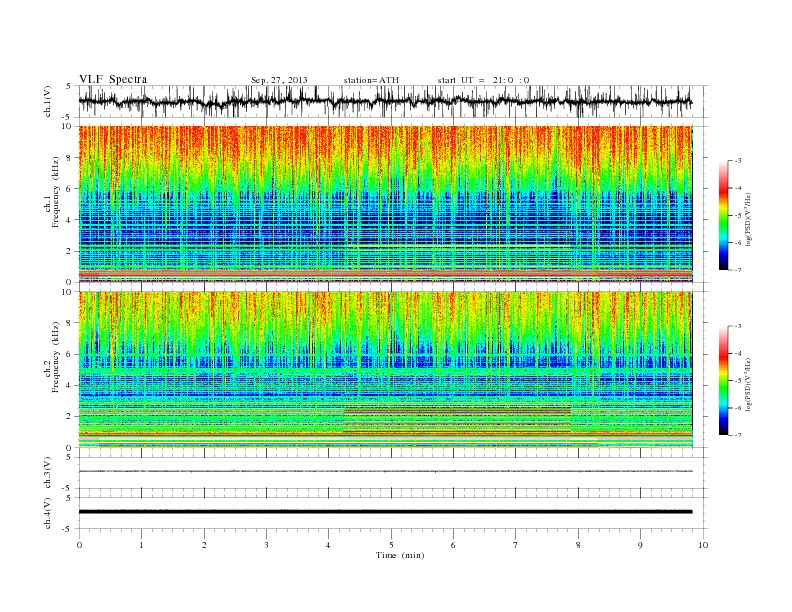Click the "ch.1(V)" waveform axis label

click(48, 101)
